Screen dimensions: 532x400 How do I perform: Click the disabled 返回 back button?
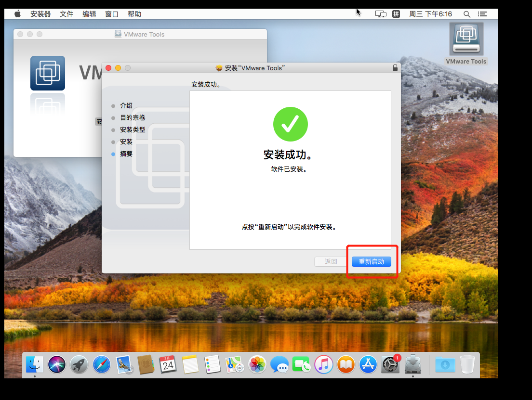coord(331,262)
